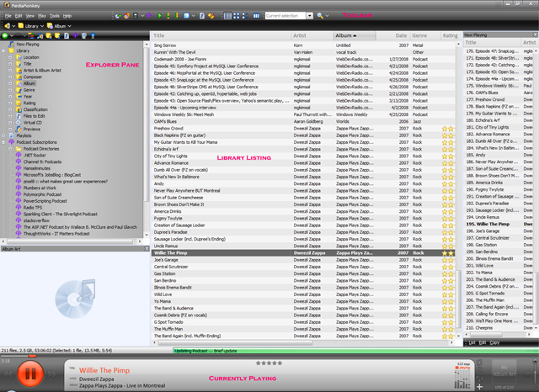Open the List menu under the Now Playing panel
The image size is (539, 392).
tap(472, 342)
